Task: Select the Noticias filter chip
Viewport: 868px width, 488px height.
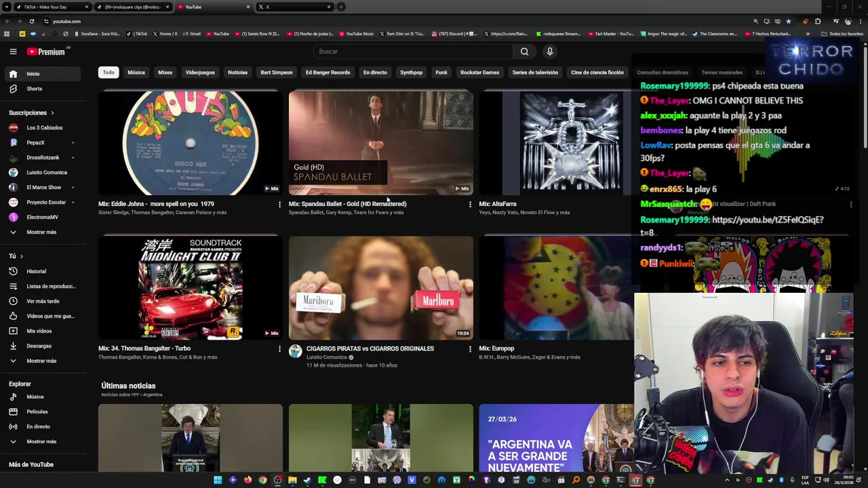Action: click(237, 73)
